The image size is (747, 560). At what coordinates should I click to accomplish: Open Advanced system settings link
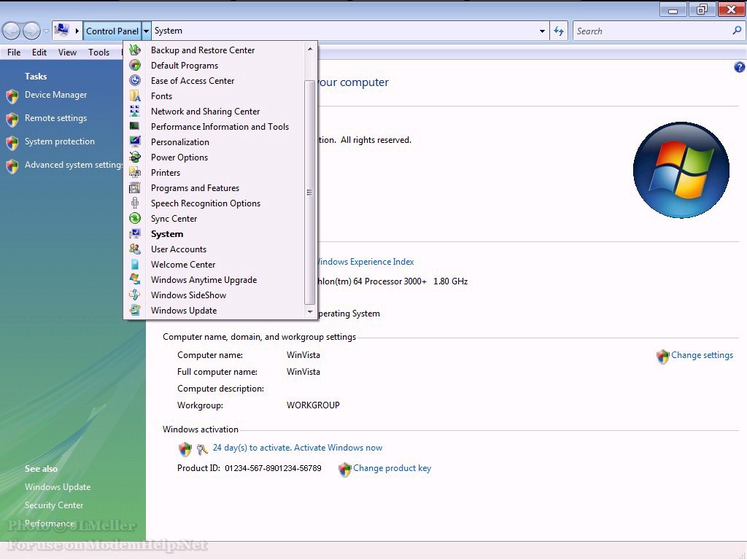pyautogui.click(x=74, y=165)
